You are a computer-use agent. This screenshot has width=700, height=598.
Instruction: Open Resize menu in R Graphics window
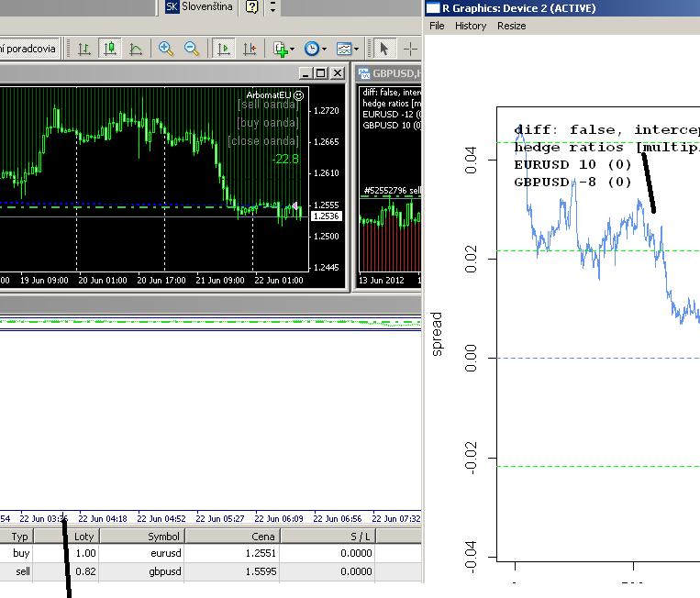512,26
